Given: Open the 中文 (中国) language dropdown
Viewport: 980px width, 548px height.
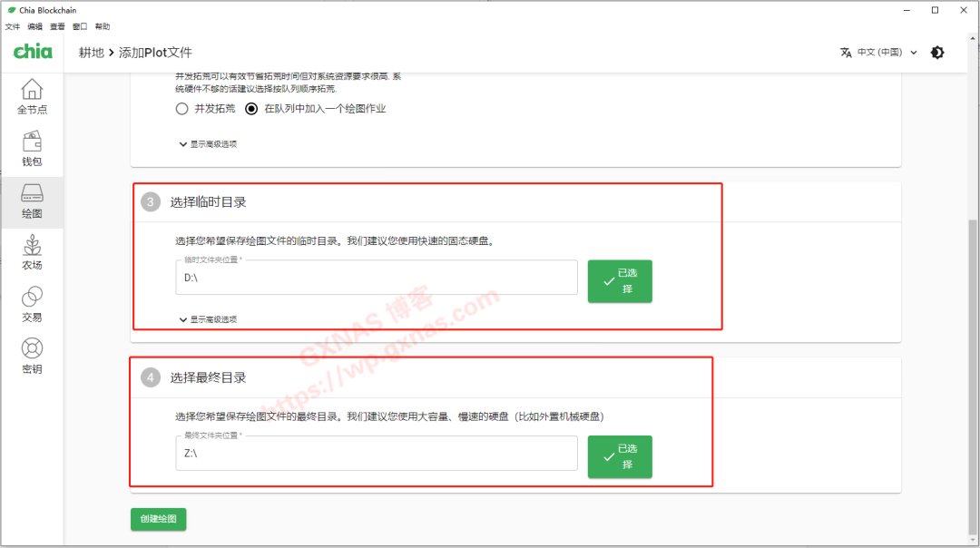Looking at the screenshot, I should (x=887, y=53).
